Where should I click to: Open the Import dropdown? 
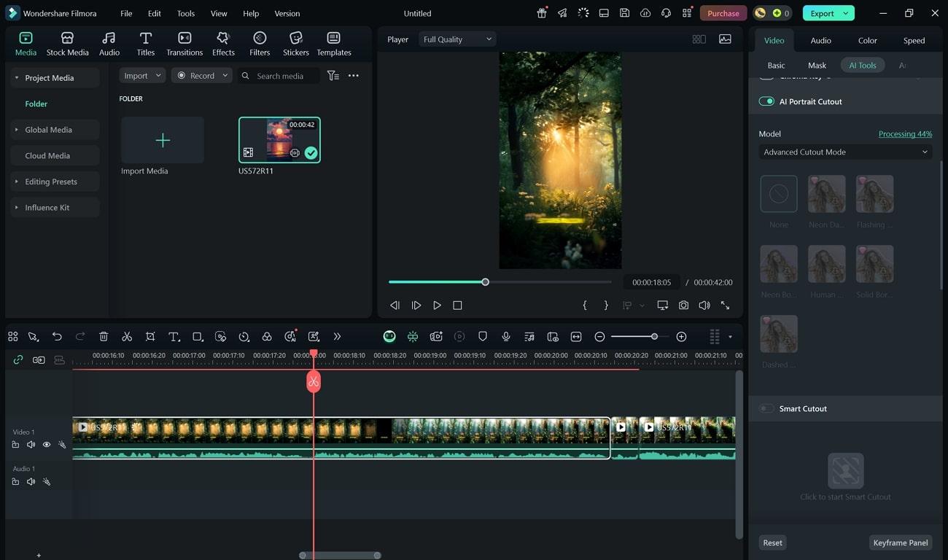tap(142, 76)
